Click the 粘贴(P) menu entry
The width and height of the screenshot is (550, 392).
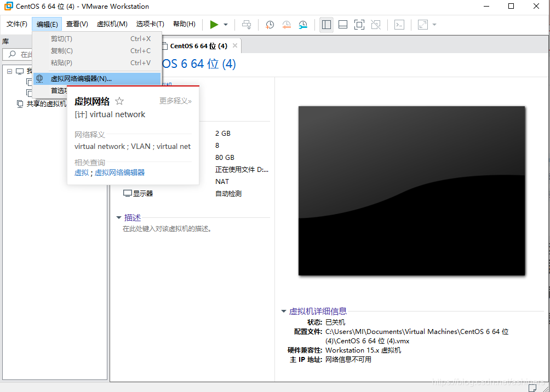tap(97, 63)
